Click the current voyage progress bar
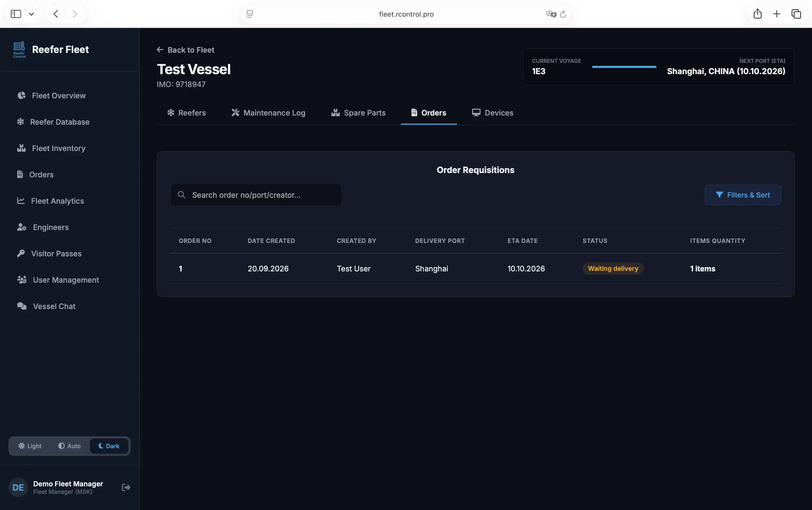Screen dimensions: 812x510 point(624,67)
